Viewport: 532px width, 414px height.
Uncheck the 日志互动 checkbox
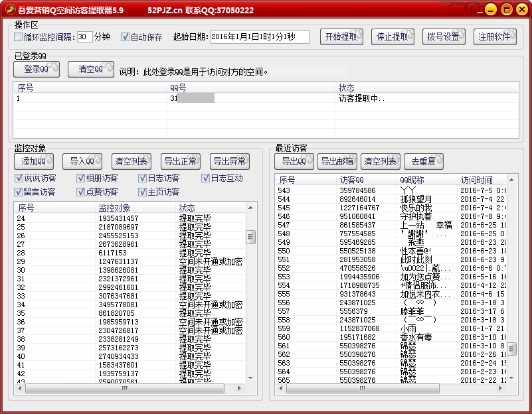206,178
